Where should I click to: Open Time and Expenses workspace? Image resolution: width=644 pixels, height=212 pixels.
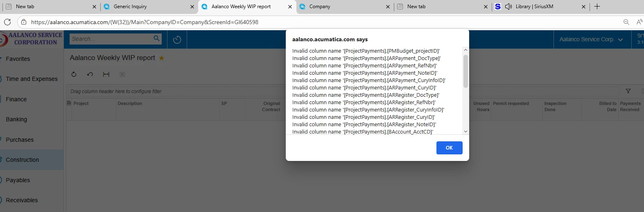32,79
